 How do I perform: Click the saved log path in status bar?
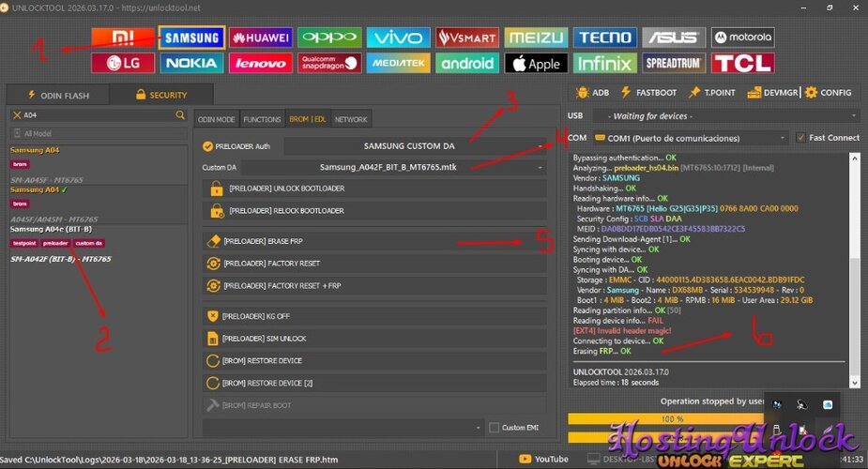(x=169, y=460)
